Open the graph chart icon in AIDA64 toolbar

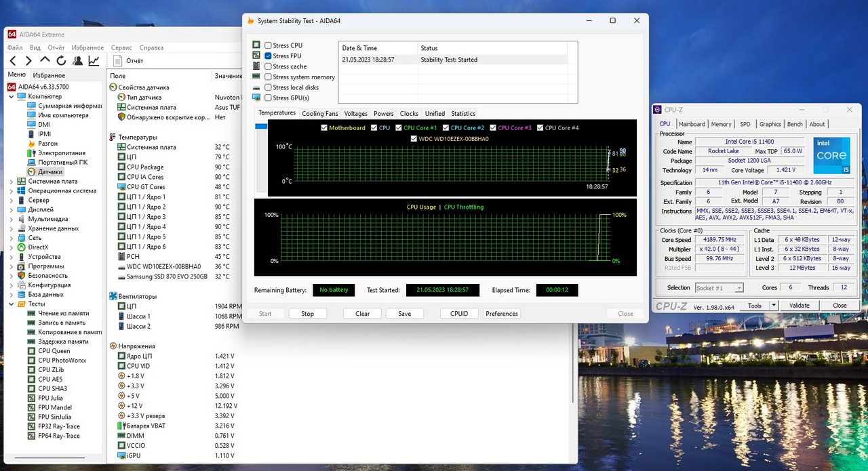94,61
